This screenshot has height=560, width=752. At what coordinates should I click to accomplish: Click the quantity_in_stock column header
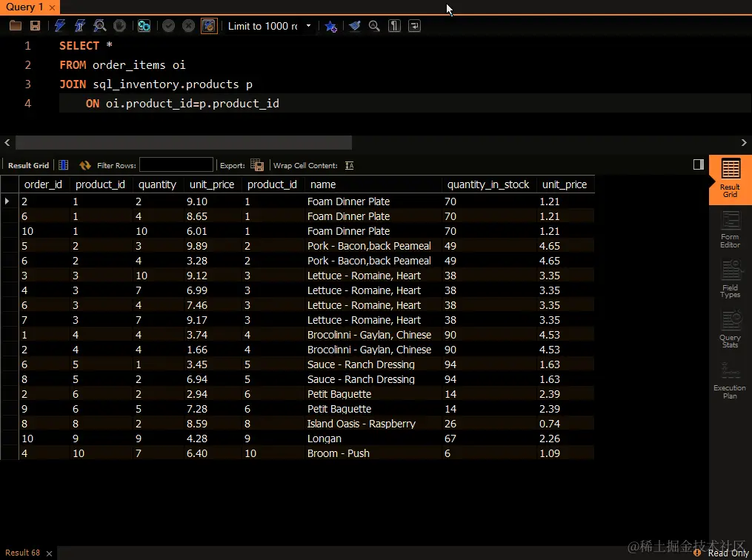click(488, 184)
